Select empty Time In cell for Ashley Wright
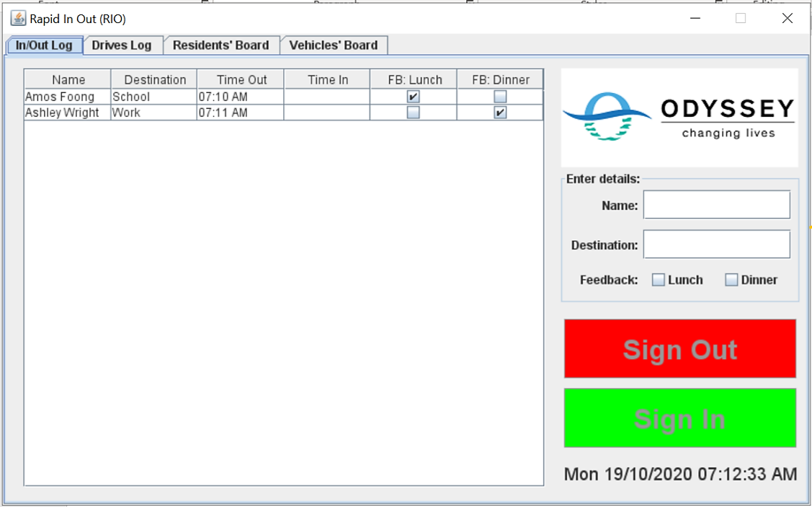 pos(327,113)
